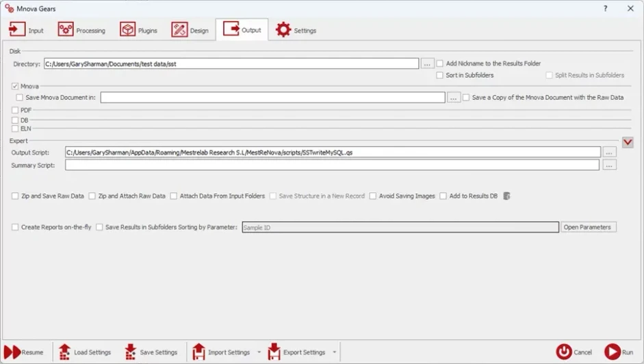Collapse the Expert section red chevron
The image size is (644, 364).
[628, 142]
